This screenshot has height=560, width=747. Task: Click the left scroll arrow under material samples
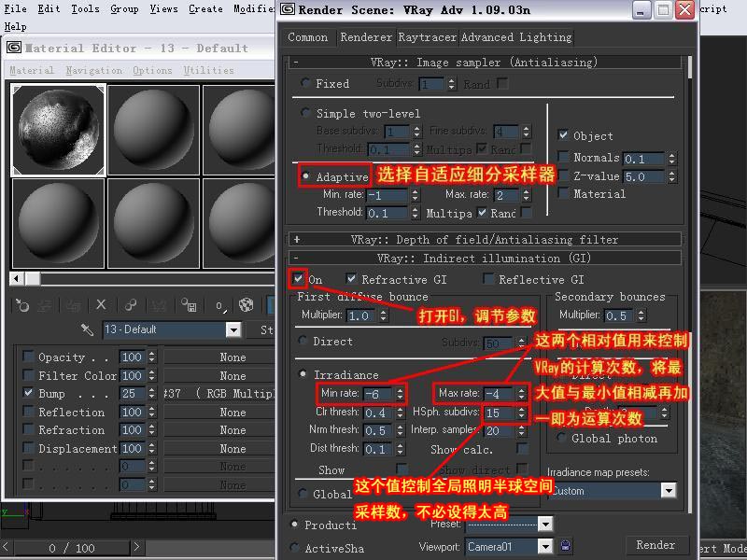tap(17, 278)
